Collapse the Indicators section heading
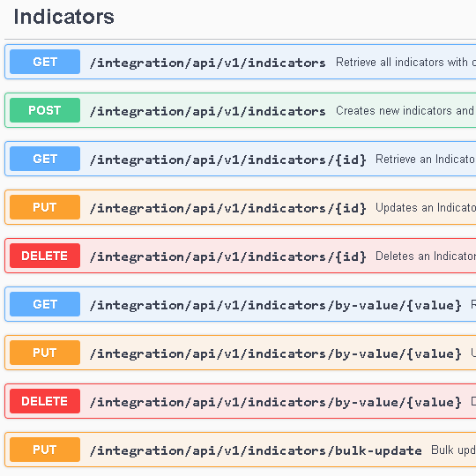 (x=64, y=17)
